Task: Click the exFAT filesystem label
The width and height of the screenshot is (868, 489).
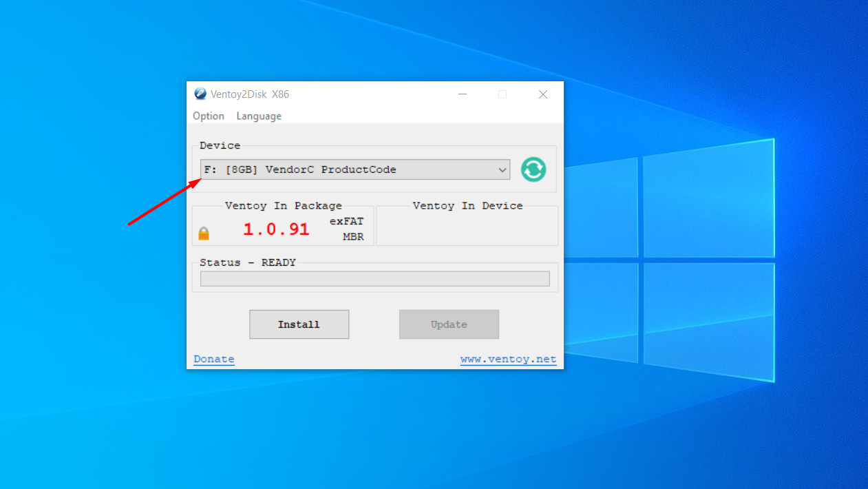Action: (x=346, y=221)
